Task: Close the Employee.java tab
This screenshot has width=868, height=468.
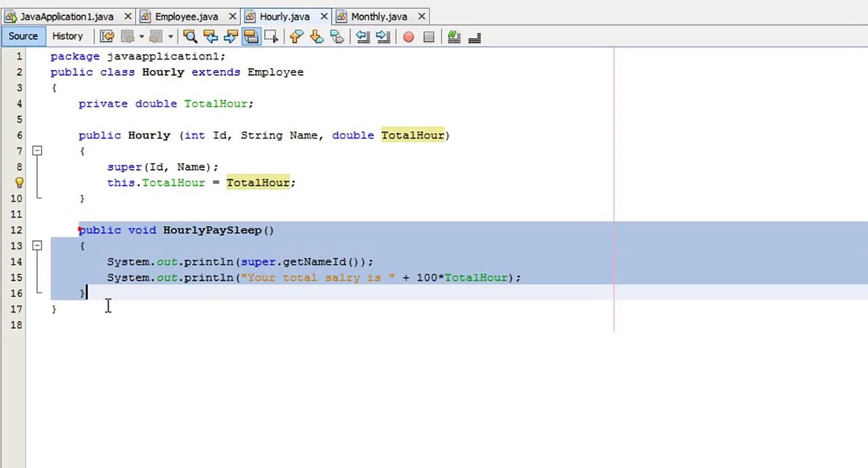Action: 232,16
